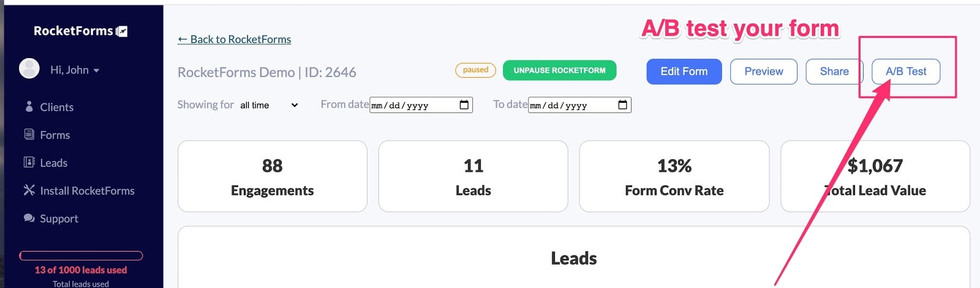Screen dimensions: 980x288
Task: Click the Edit Form button
Action: 684,72
